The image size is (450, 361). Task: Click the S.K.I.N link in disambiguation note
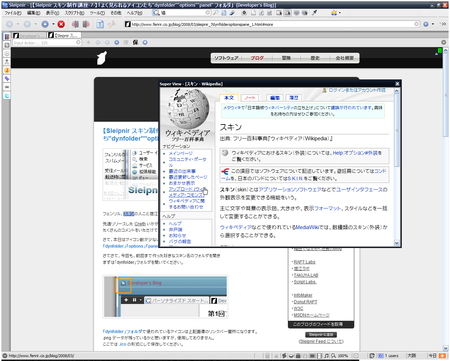point(295,179)
